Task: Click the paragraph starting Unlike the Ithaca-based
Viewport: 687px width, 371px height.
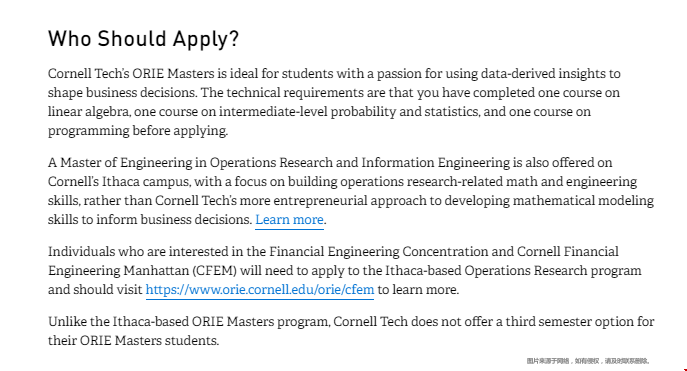Action: coord(351,331)
